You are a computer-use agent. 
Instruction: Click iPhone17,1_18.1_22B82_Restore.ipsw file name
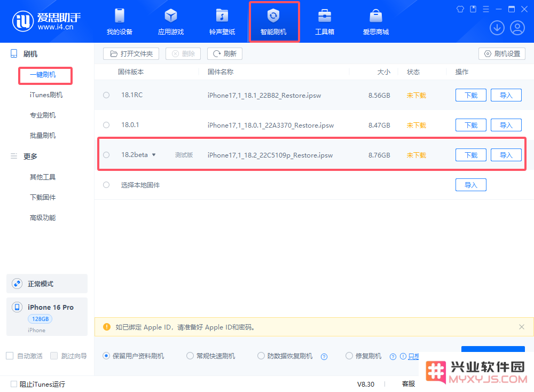[264, 96]
